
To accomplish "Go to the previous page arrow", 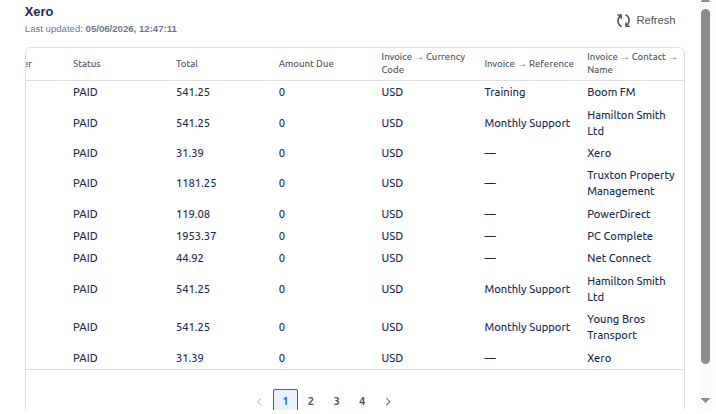I will [259, 402].
